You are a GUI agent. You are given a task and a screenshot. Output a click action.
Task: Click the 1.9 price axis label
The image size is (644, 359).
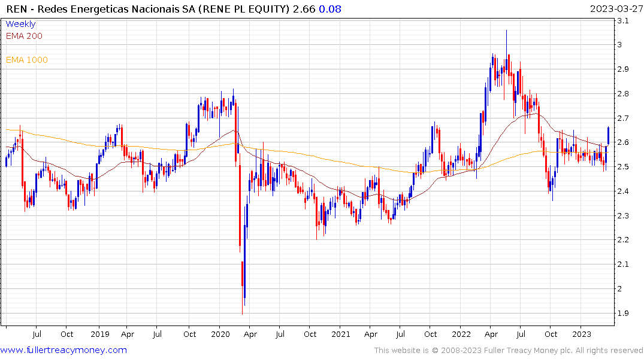(x=622, y=313)
